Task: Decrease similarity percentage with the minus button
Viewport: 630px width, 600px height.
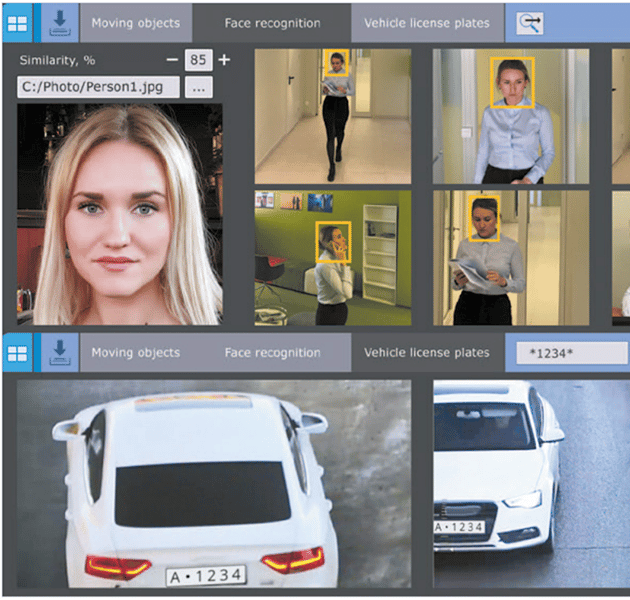Action: (x=171, y=60)
